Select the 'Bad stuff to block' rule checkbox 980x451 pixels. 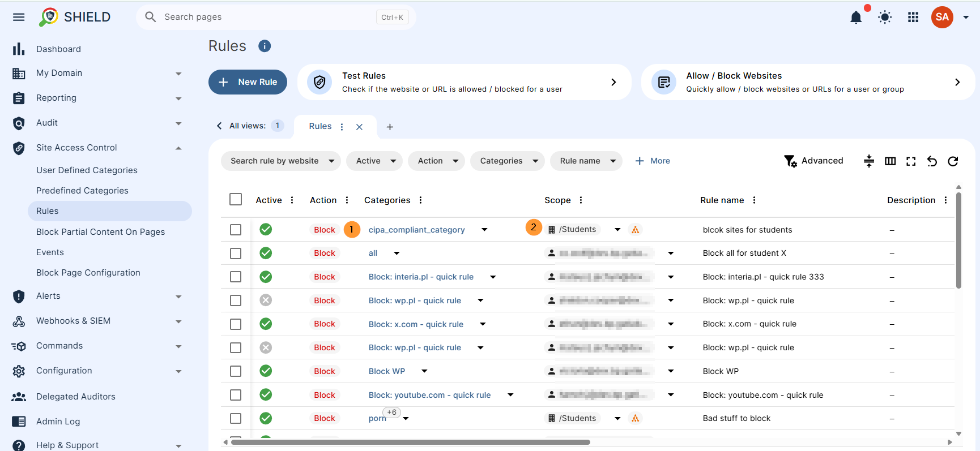coord(236,419)
